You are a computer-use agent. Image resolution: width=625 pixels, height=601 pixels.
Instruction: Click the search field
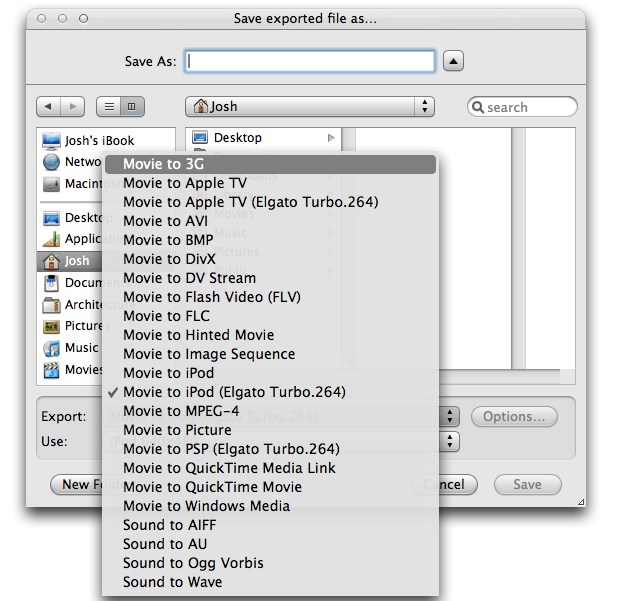coord(522,107)
